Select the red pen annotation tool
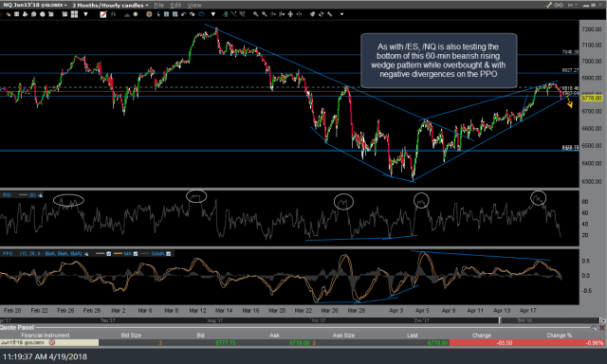This screenshot has height=364, width=607. (x=103, y=14)
